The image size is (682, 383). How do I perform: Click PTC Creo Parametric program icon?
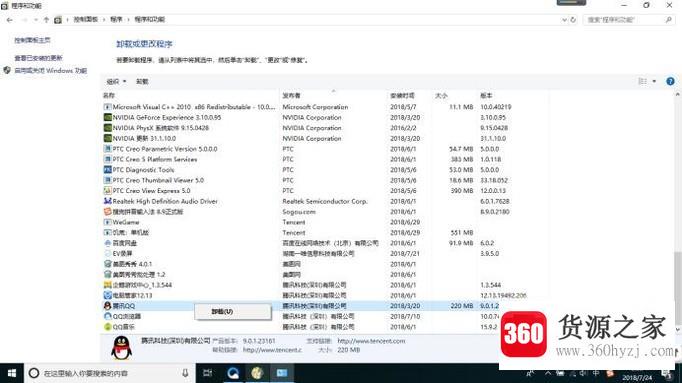(x=107, y=149)
